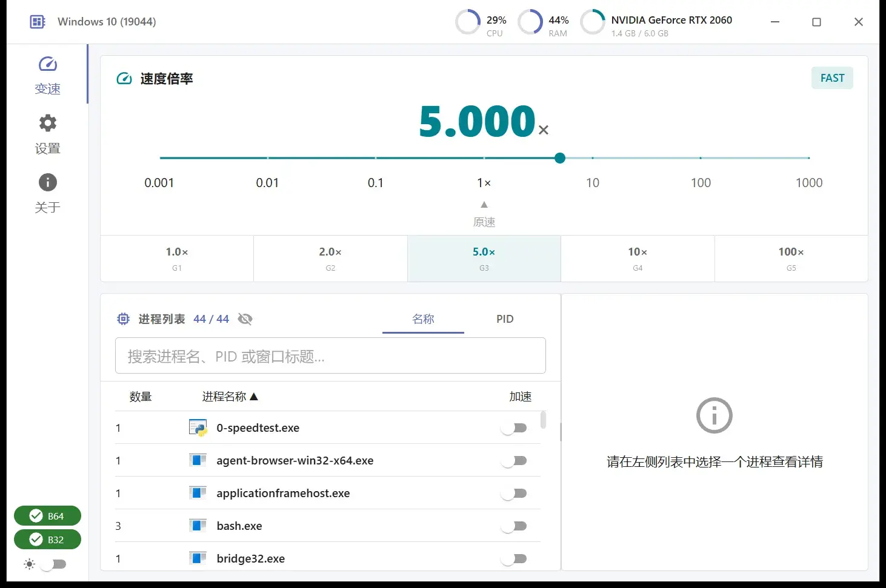Image resolution: width=886 pixels, height=588 pixels.
Task: Enable acceleration for bash.exe
Action: click(514, 526)
